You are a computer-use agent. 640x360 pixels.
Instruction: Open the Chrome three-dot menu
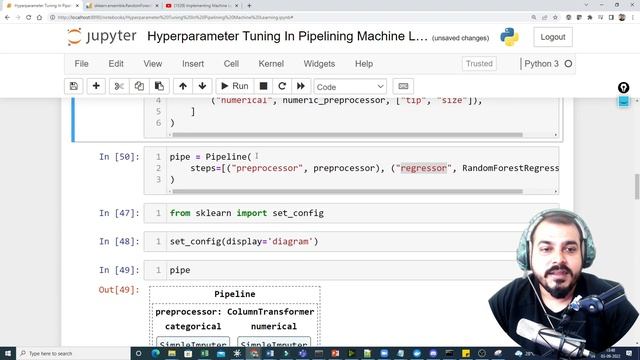[x=633, y=18]
